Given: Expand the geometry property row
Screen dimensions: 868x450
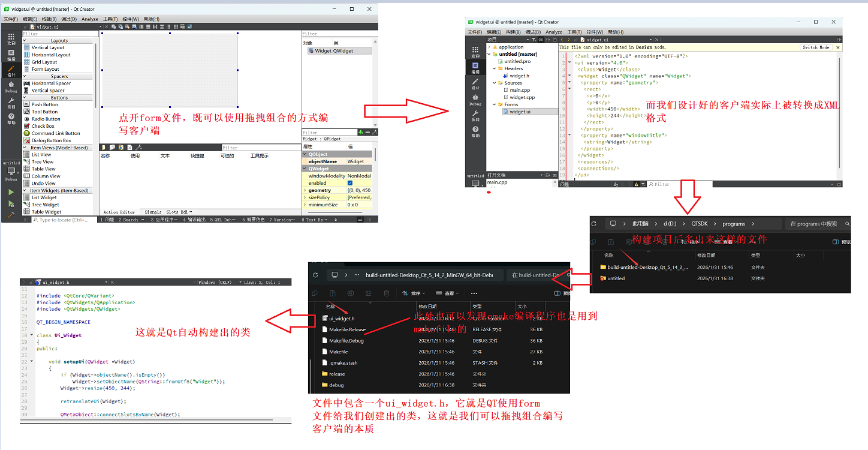Looking at the screenshot, I should pyautogui.click(x=305, y=190).
